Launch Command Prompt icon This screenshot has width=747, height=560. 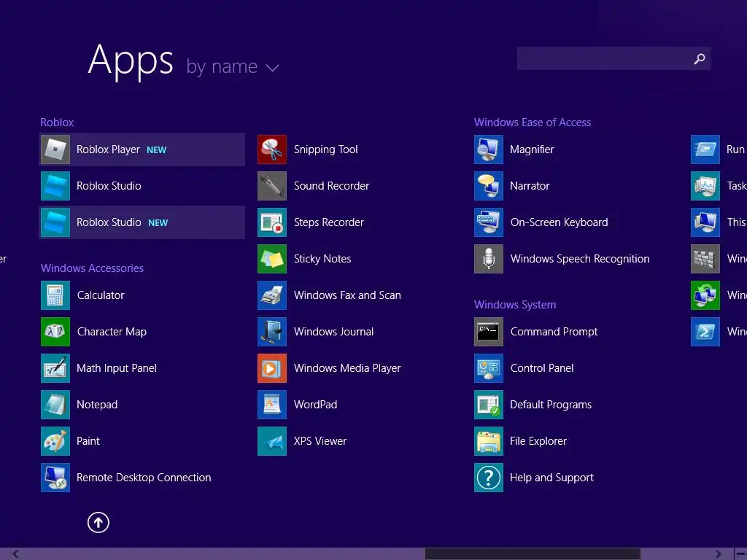489,332
